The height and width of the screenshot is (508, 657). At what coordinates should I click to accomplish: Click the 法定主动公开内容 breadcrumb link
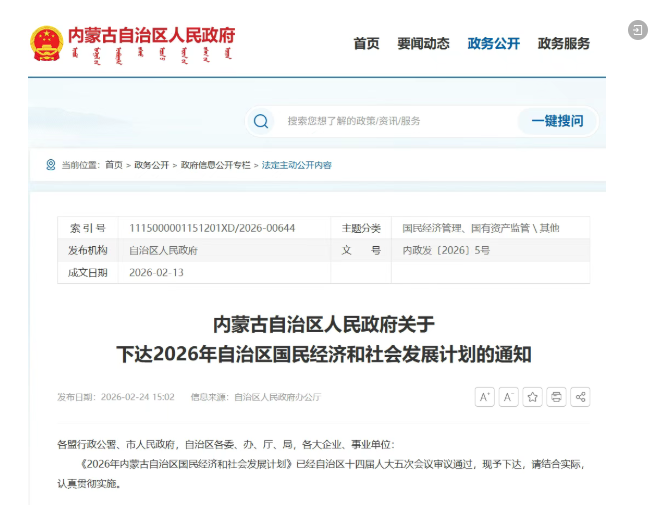point(297,165)
